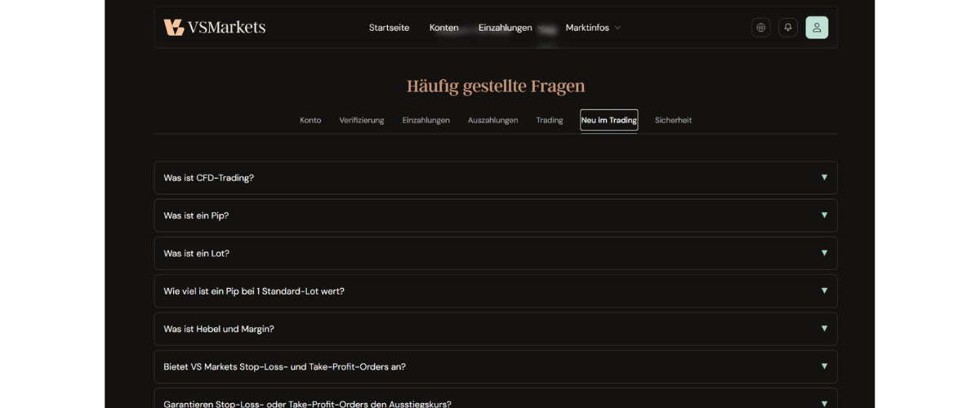The height and width of the screenshot is (408, 980).
Task: Open Einzahlungen in top navigation
Action: click(x=506, y=28)
